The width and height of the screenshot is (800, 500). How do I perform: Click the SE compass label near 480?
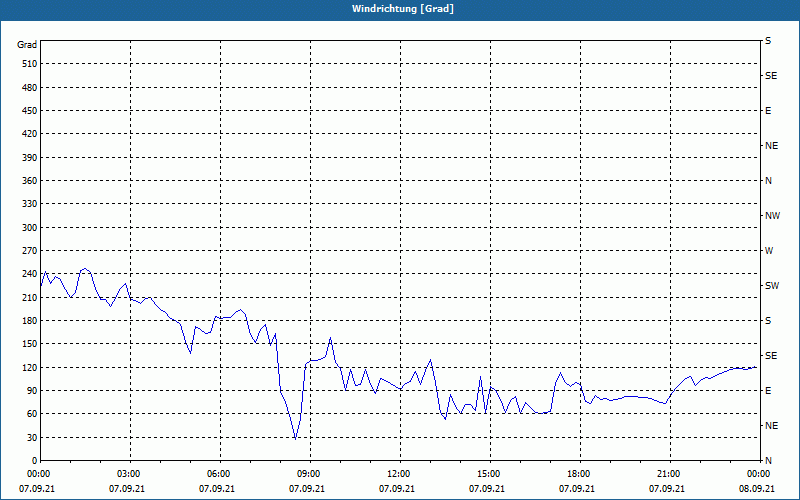pos(771,76)
